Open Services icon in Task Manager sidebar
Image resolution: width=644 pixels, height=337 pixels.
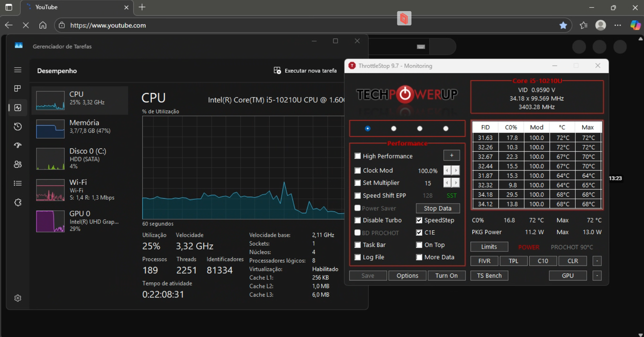(x=18, y=202)
